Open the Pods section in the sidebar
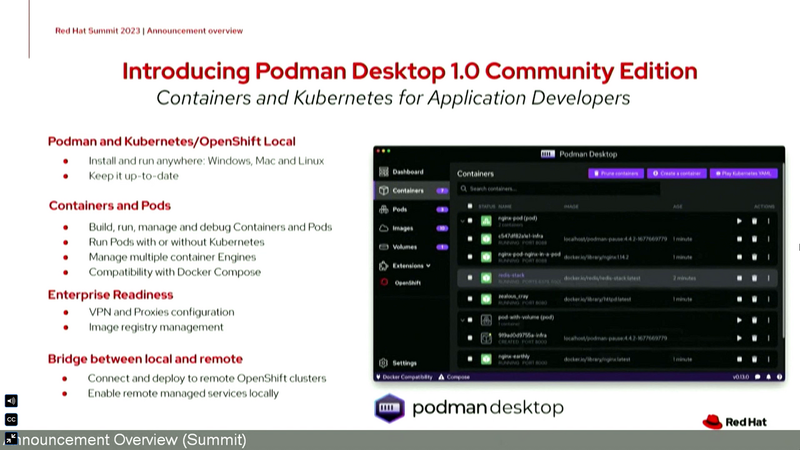This screenshot has width=800, height=450. pyautogui.click(x=412, y=209)
